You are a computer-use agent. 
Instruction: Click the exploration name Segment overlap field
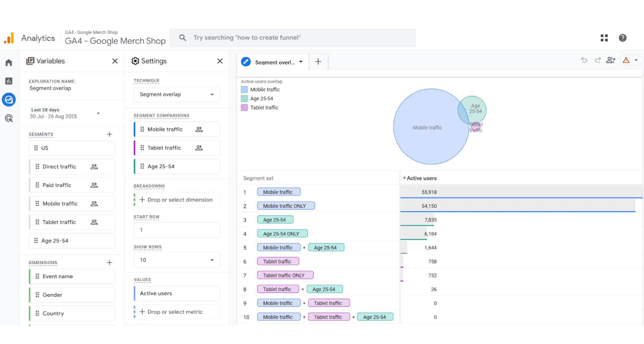[50, 88]
